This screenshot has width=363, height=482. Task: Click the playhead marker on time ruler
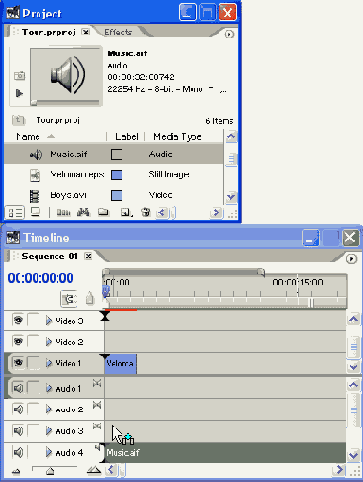pos(106,291)
